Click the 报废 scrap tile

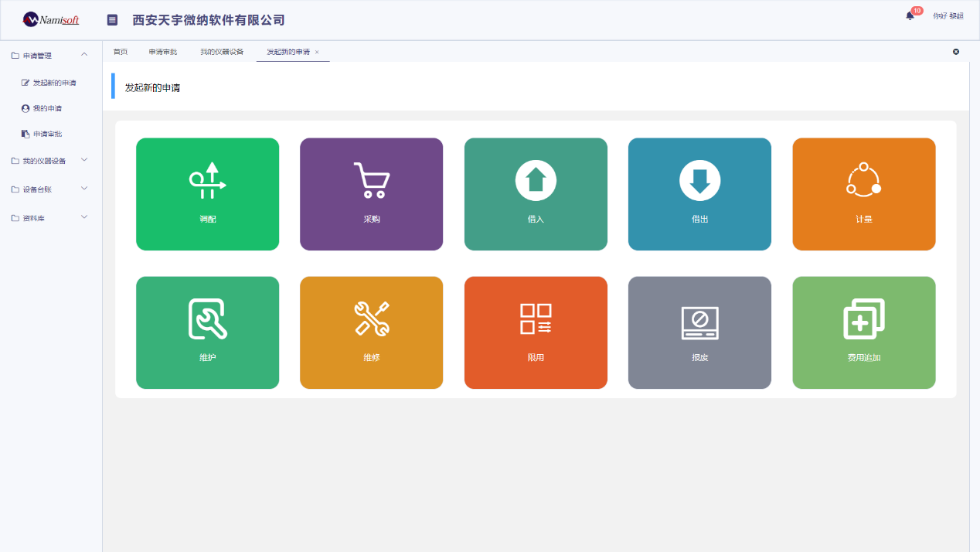tap(699, 332)
